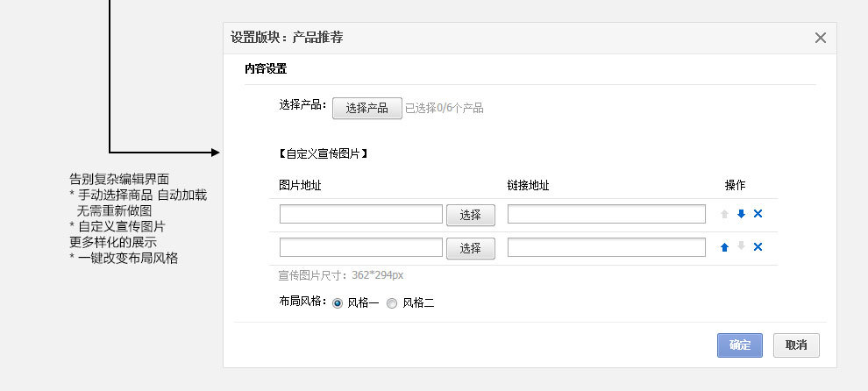Click the second row image address field
The image size is (868, 391).
click(x=361, y=248)
